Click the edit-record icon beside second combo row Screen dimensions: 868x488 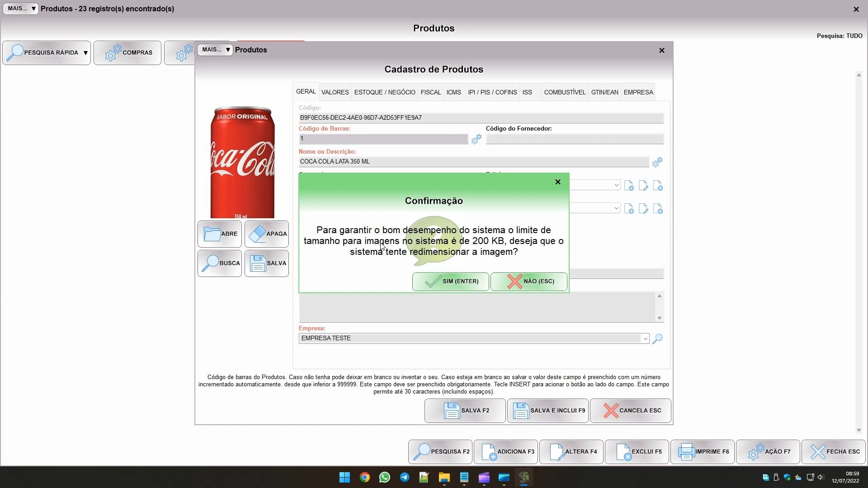(643, 209)
